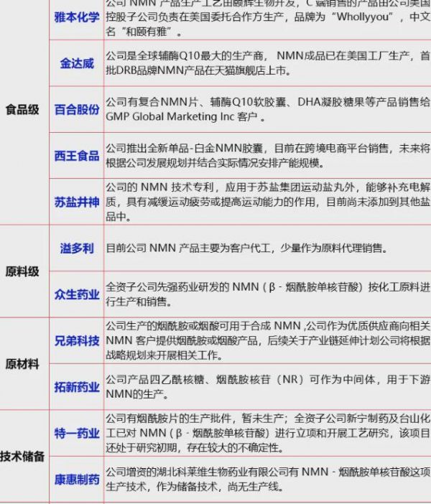This screenshot has height=504, width=431.
Task: Click the text about 四乙酰核糖 intermediates
Action: pos(268,387)
